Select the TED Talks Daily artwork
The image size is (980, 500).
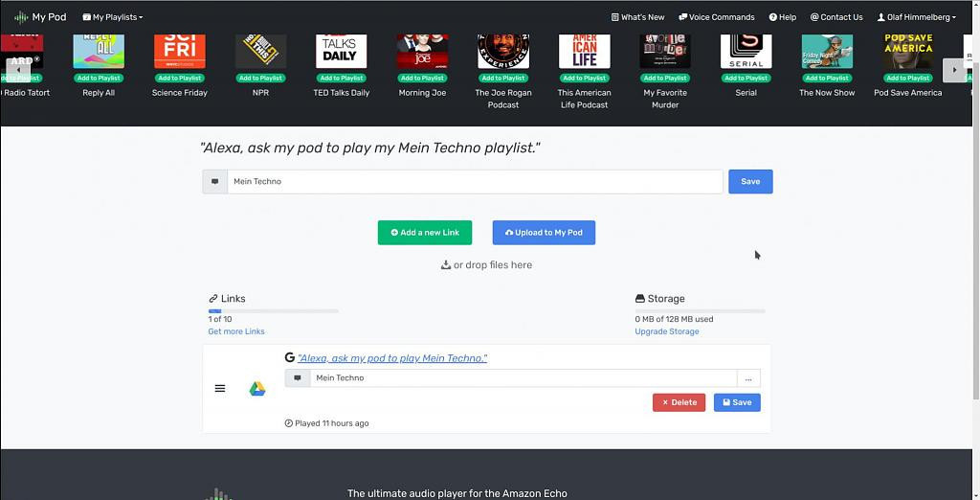tap(342, 52)
